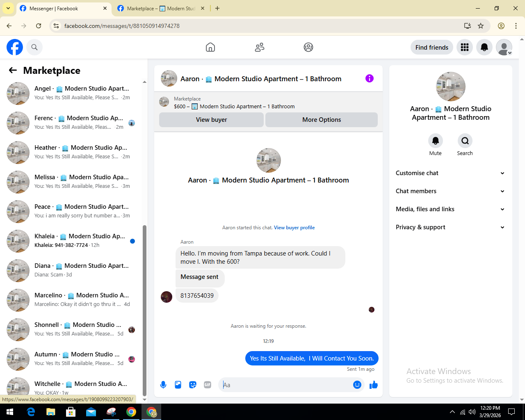Image resolution: width=525 pixels, height=420 pixels.
Task: Open the unread chat from Khaleia
Action: [x=71, y=241]
